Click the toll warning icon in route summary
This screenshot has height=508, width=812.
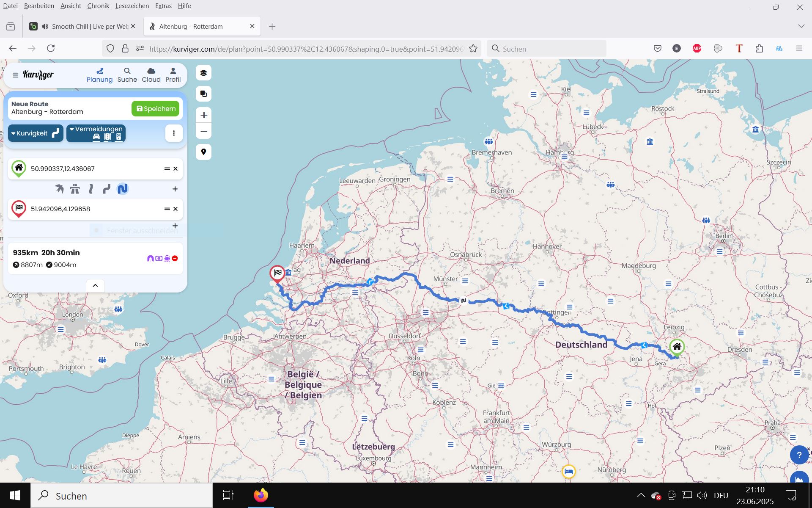click(x=159, y=258)
